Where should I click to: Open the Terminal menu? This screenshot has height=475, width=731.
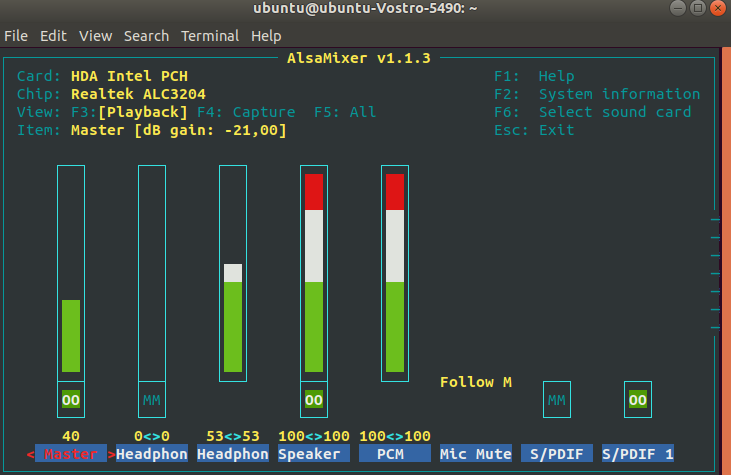[210, 36]
